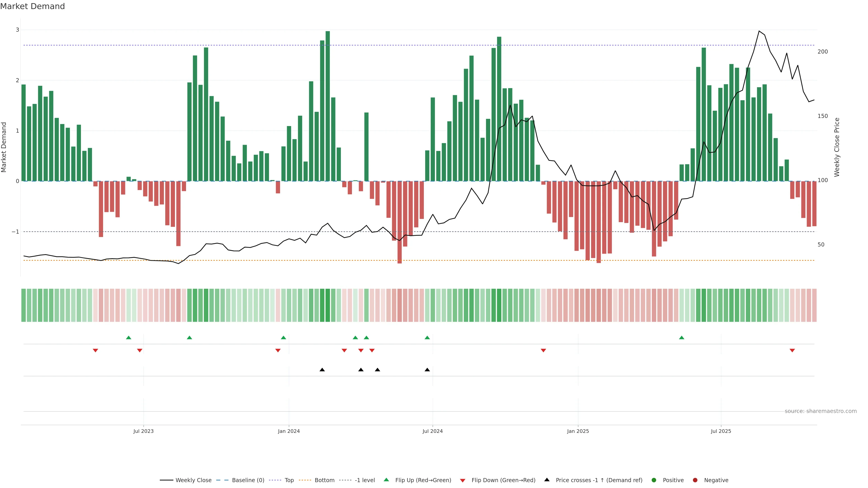Click the Jan 2024 x-axis label

click(289, 431)
